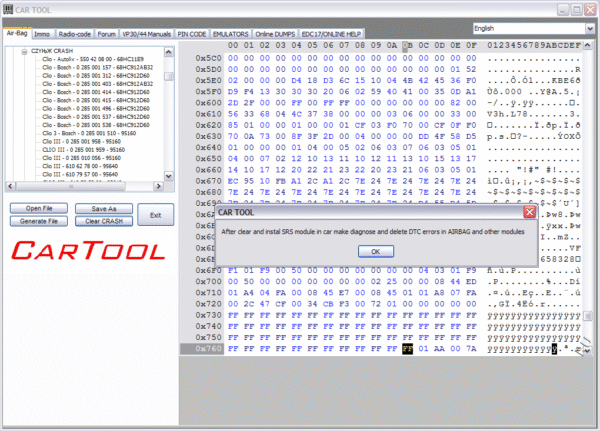Screen dimensions: 600x431
Task: Select Clio III - 610 62 78 00 entry
Action: click(80, 166)
